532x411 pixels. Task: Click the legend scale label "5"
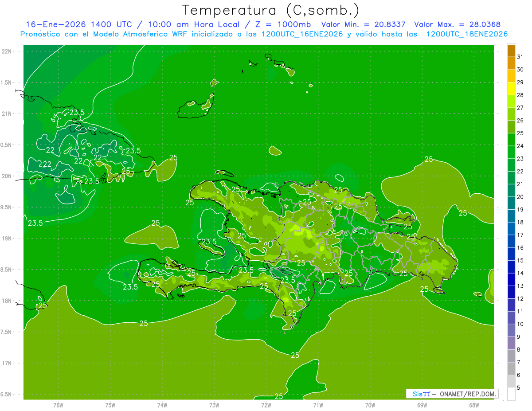519,388
